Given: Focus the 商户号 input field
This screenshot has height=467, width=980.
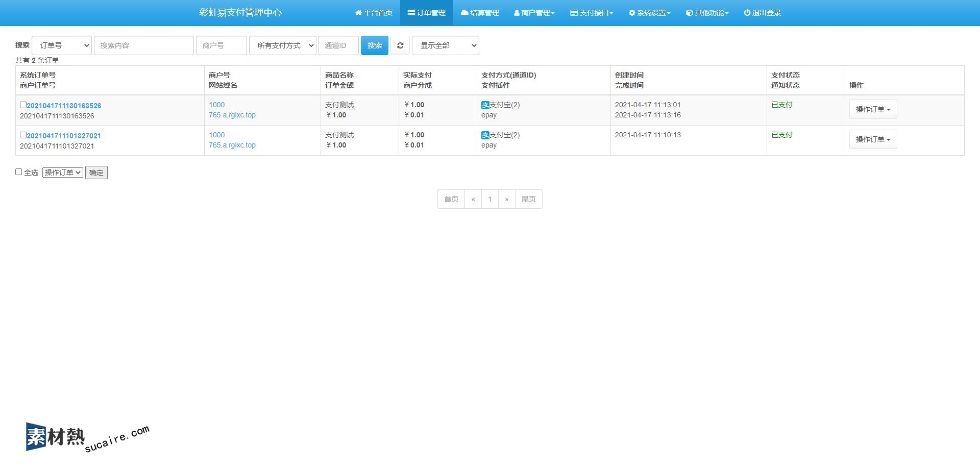Looking at the screenshot, I should tap(222, 45).
